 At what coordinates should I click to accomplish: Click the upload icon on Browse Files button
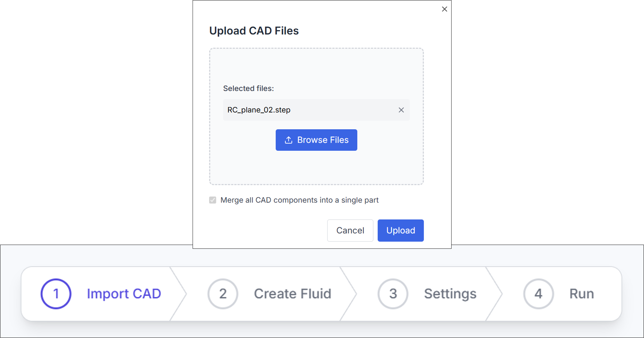289,140
